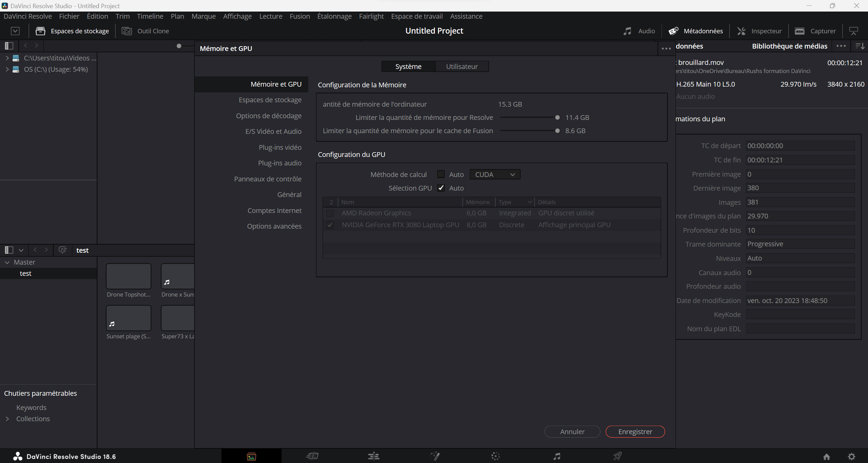
Task: Adjust the Resolve memory limit slider
Action: pos(557,118)
